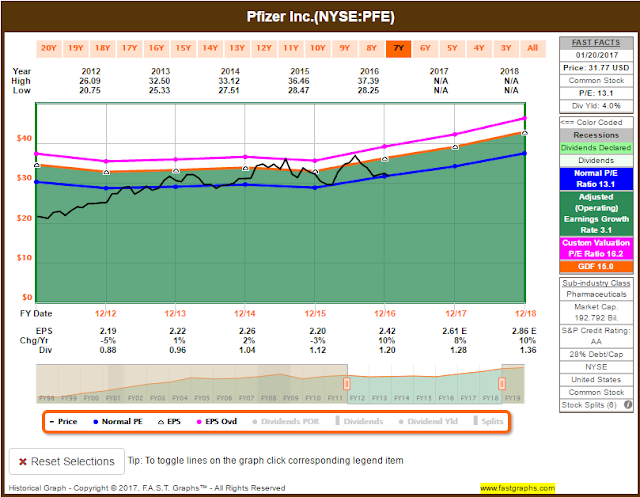Choose the 8Y range tab
The image size is (640, 497).
(372, 48)
